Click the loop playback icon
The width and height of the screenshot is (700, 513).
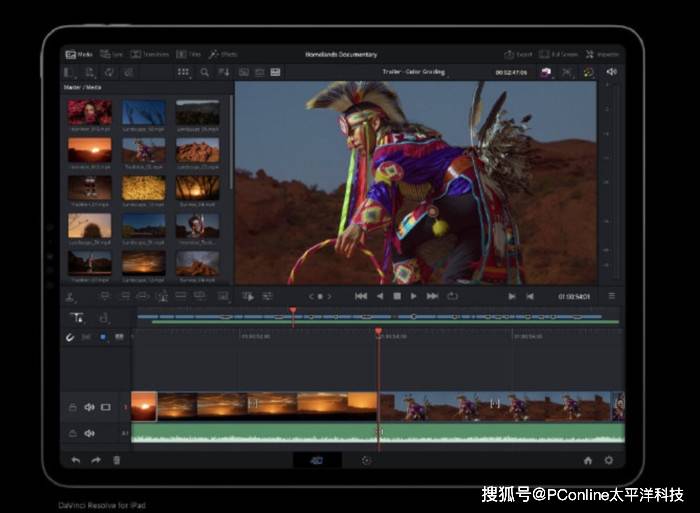click(452, 296)
